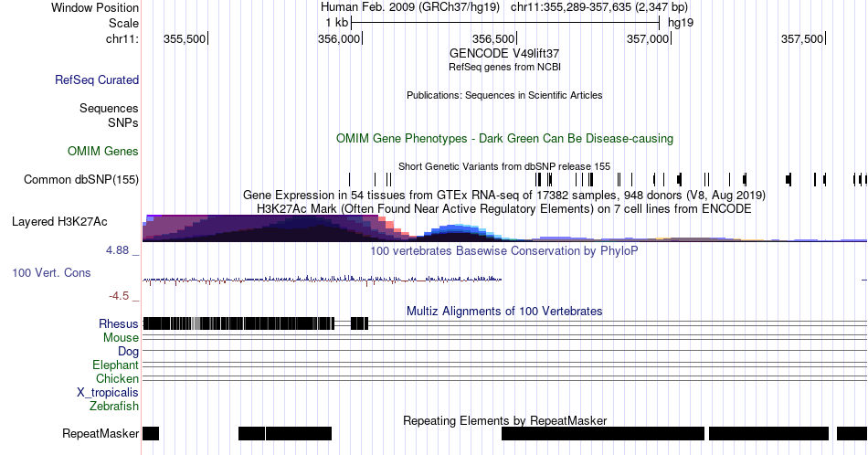This screenshot has width=868, height=455.
Task: Click the 356,500 ruler position
Action: point(493,38)
